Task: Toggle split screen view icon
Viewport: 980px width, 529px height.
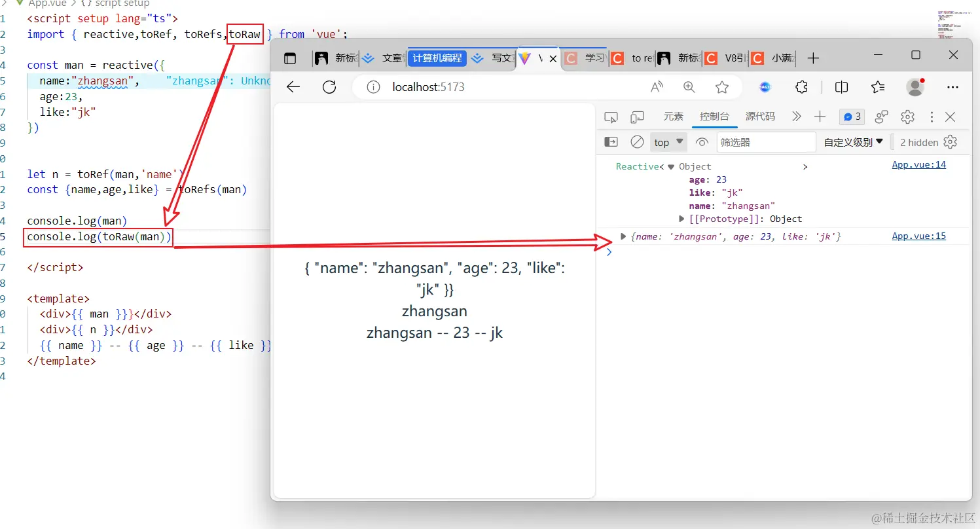Action: [842, 87]
